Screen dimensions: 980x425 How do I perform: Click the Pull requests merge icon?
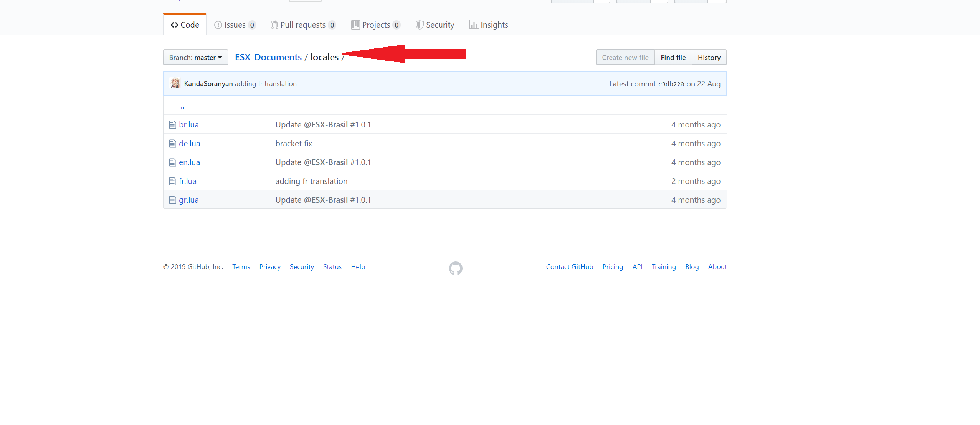coord(274,25)
